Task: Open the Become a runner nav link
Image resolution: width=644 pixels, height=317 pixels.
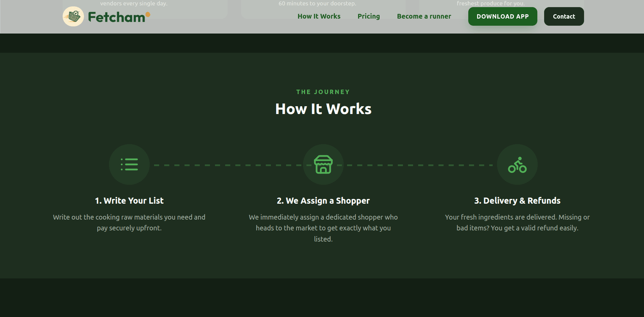Action: tap(424, 16)
